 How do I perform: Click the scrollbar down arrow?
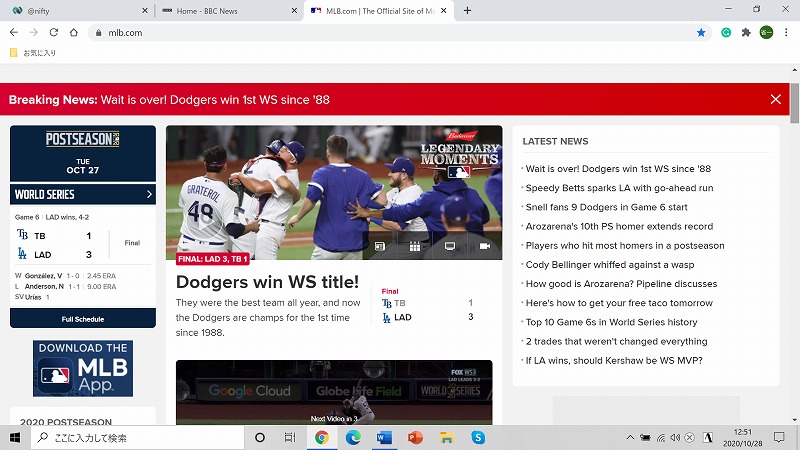tap(794, 420)
